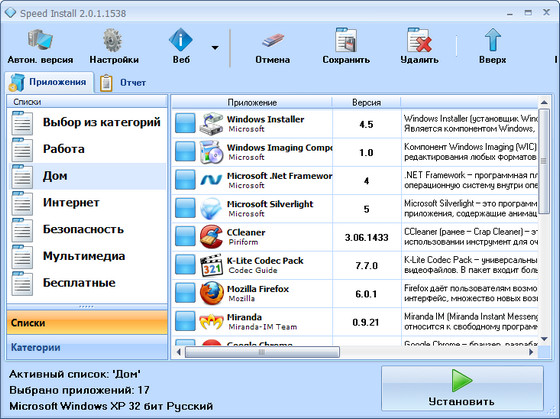The height and width of the screenshot is (419, 560).
Task: Select the Бесплатные list
Action: point(88,283)
